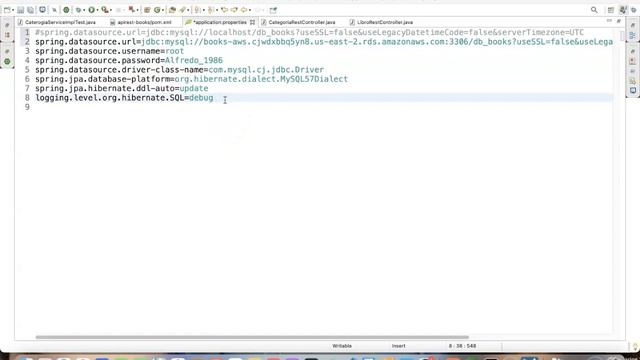The width and height of the screenshot is (640, 360).
Task: Click the 'Insert' status bar entry
Action: pyautogui.click(x=398, y=346)
